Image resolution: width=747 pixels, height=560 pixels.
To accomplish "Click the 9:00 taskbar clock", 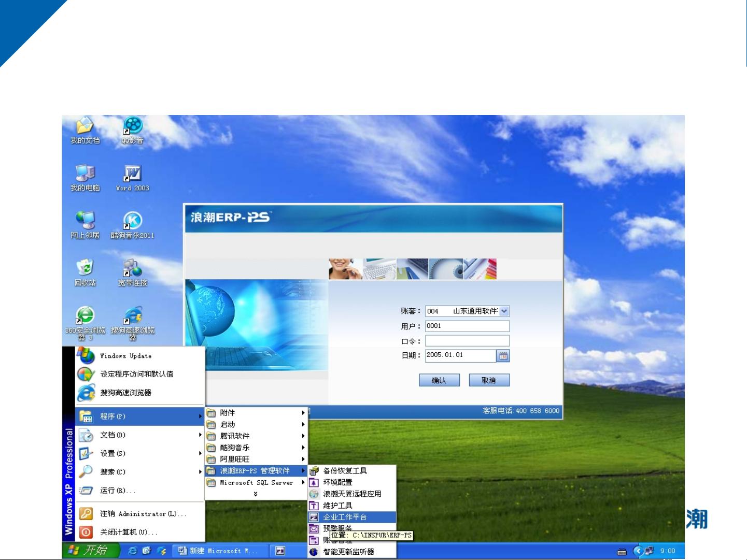I will tap(668, 551).
